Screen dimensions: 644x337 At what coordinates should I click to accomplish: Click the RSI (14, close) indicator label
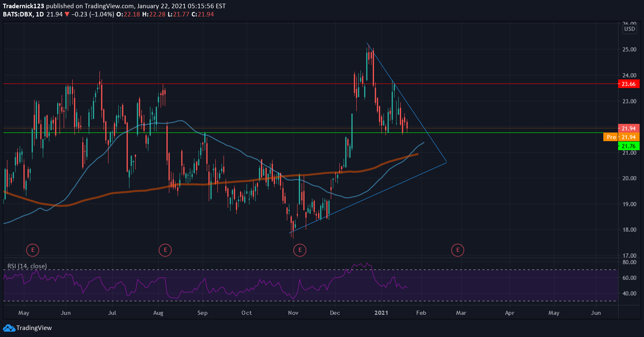click(27, 266)
